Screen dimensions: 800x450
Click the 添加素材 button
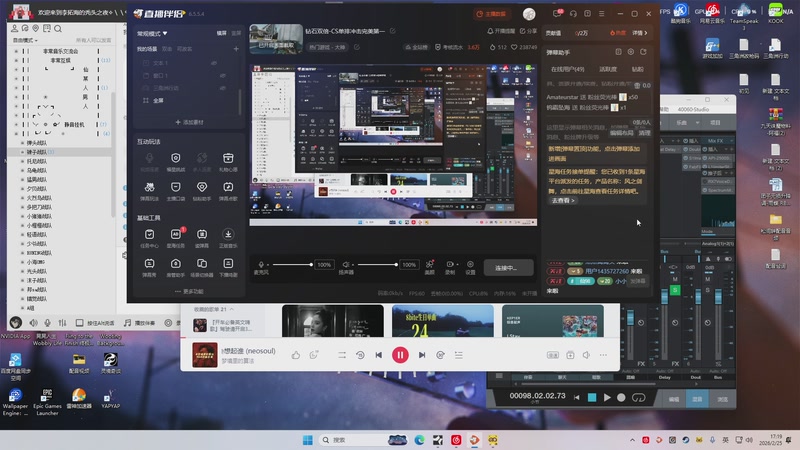(189, 122)
